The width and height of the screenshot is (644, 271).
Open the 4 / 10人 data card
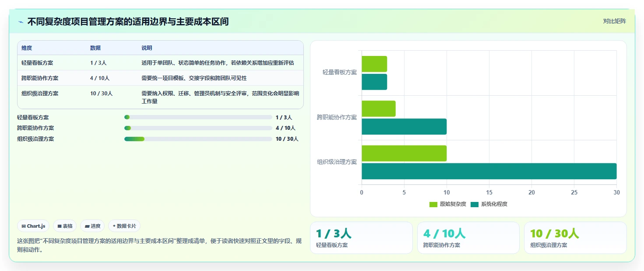pyautogui.click(x=468, y=238)
